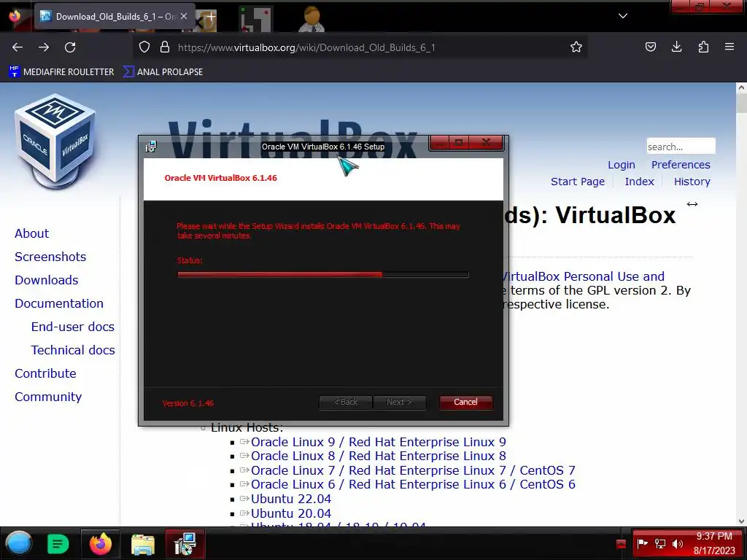Open the Technical docs link
This screenshot has height=560, width=747.
click(x=73, y=350)
